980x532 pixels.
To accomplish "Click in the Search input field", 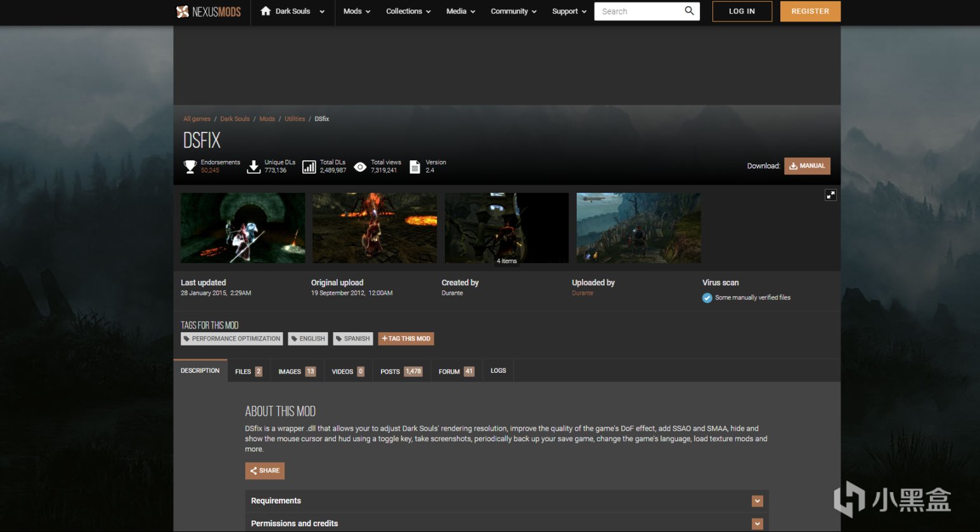I will tap(639, 11).
